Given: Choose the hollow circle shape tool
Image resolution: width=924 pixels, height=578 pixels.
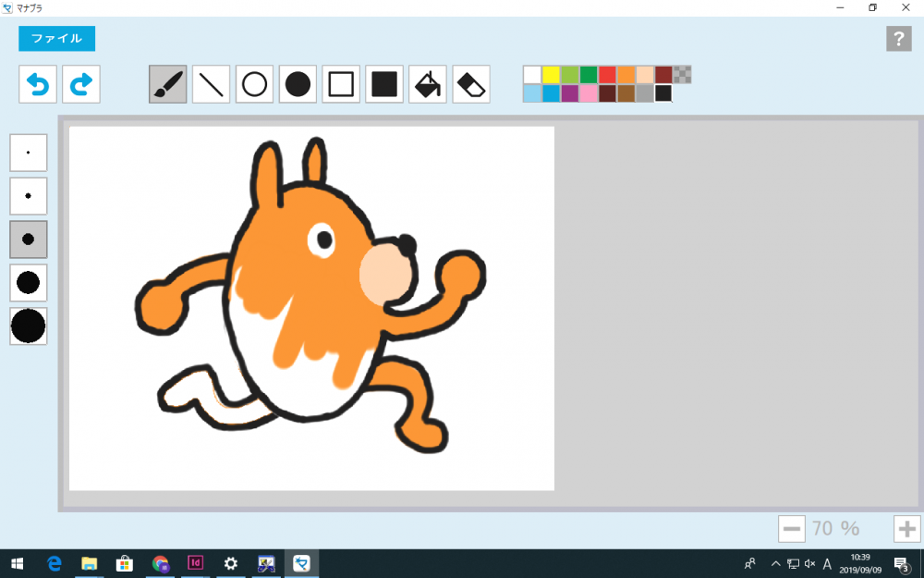Looking at the screenshot, I should [255, 84].
